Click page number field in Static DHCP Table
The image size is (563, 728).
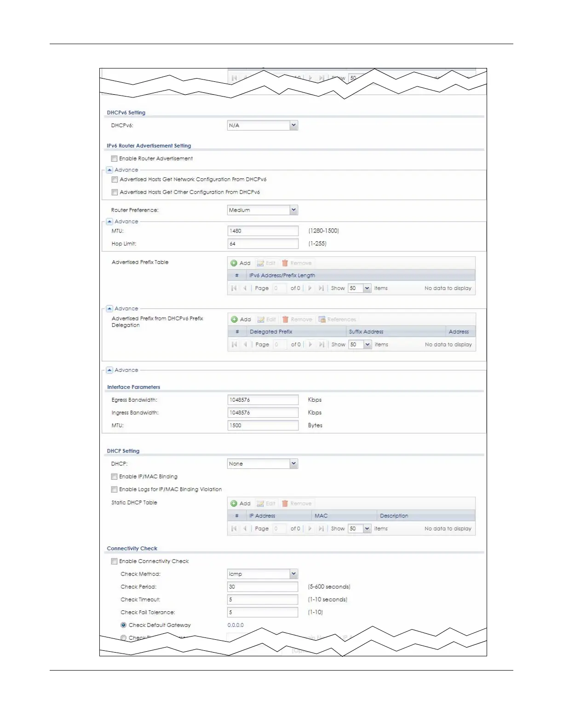(279, 529)
